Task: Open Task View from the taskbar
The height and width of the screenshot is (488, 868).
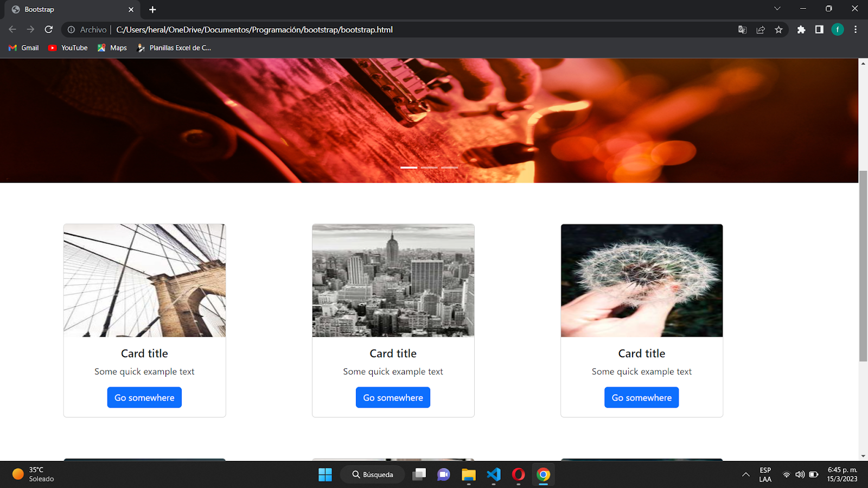Action: coord(419,474)
